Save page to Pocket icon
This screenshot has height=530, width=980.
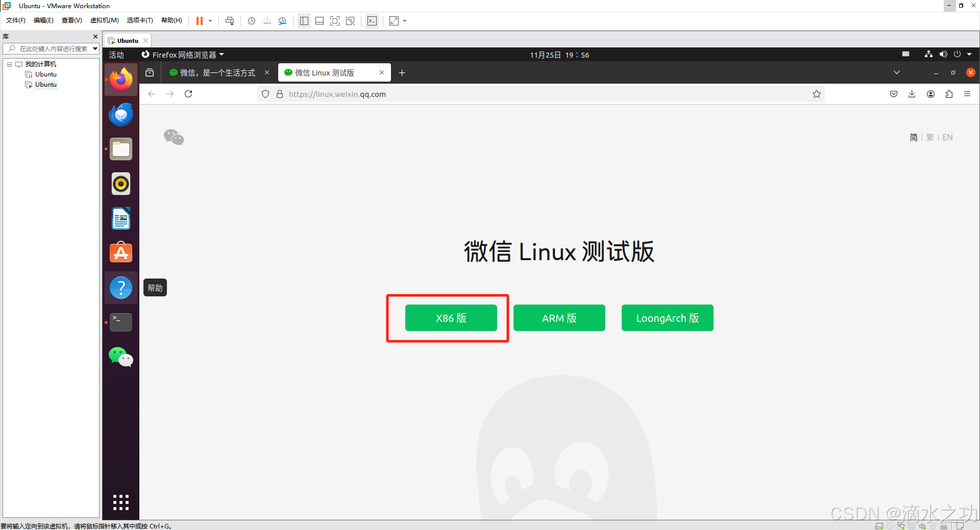pos(894,94)
